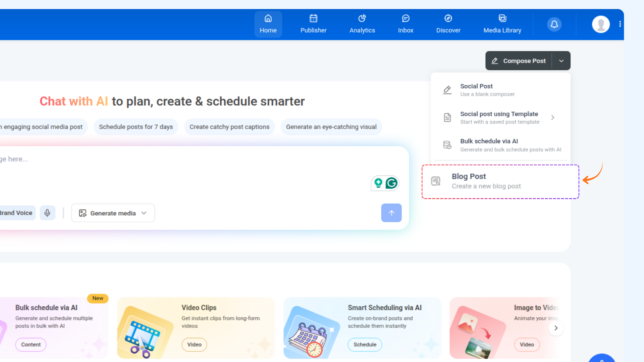
Task: Toggle the Brand Voice option
Action: coord(17,213)
